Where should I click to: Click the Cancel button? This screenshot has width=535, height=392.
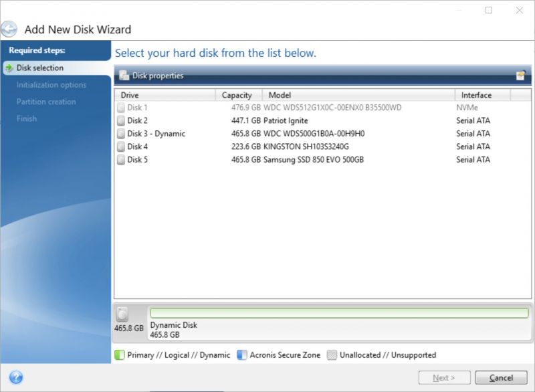(x=501, y=378)
